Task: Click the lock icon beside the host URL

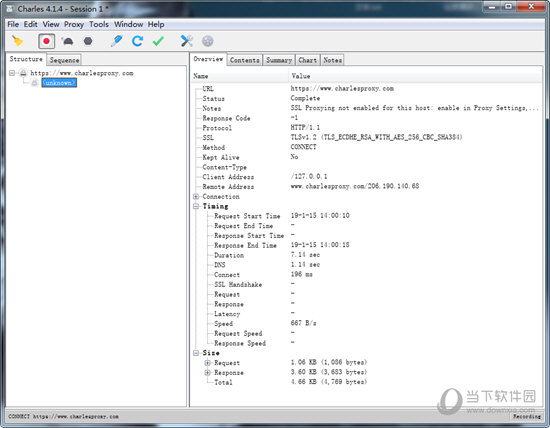Action: click(x=23, y=73)
